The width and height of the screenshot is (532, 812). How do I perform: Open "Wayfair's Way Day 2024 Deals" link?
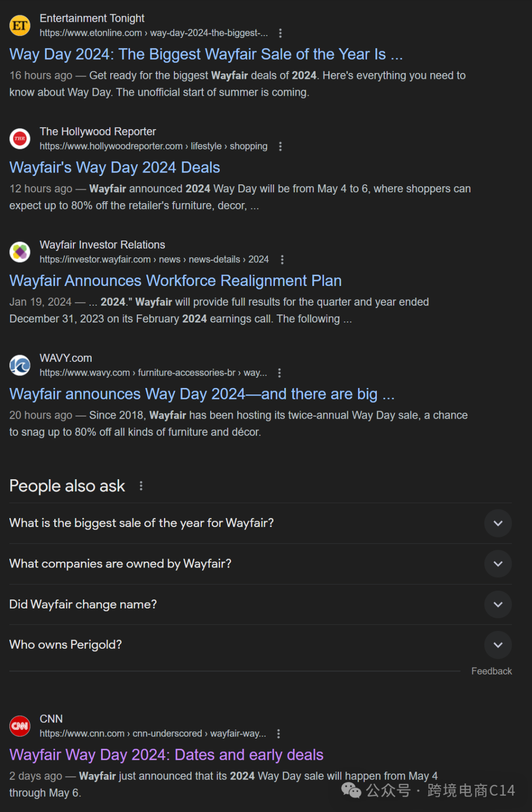(x=114, y=168)
